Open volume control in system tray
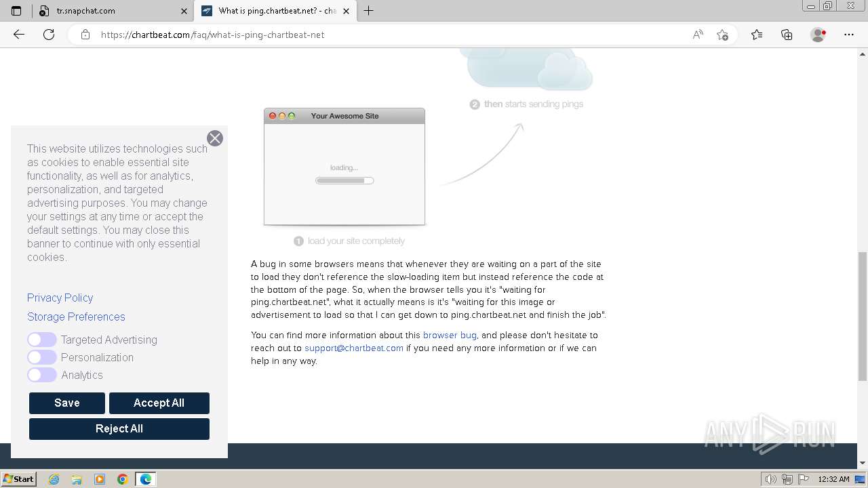 [771, 479]
